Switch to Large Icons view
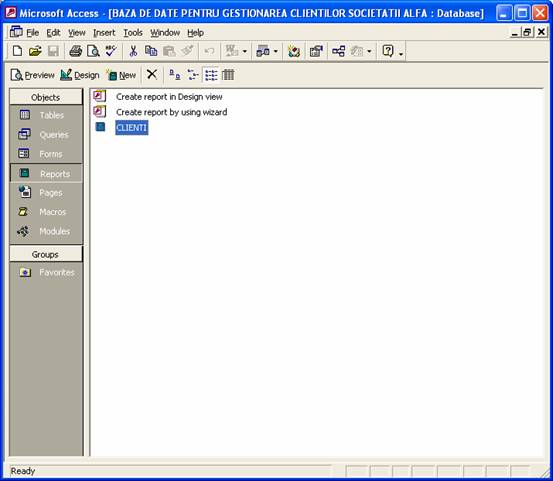Screen dimensions: 553x481 [175, 75]
